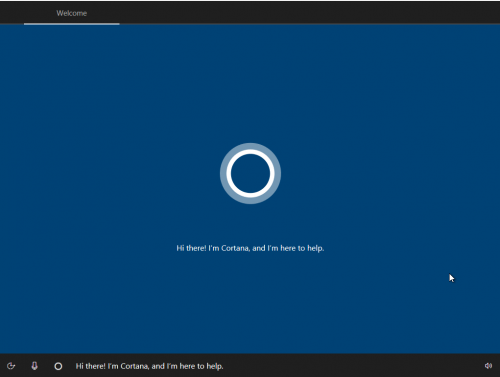
Task: Click the bottom bar Cortana greeting text
Action: (149, 366)
